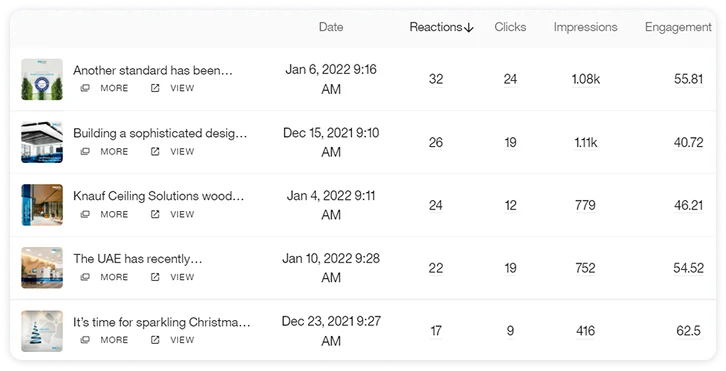This screenshot has height=371, width=726.
Task: Click MORE icon under 'Another standard has been' post
Action: [x=85, y=88]
